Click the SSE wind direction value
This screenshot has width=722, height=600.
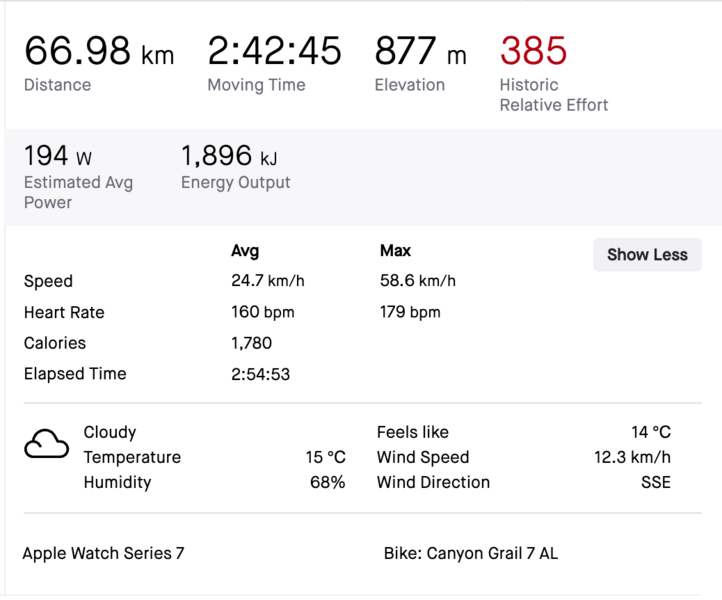655,482
